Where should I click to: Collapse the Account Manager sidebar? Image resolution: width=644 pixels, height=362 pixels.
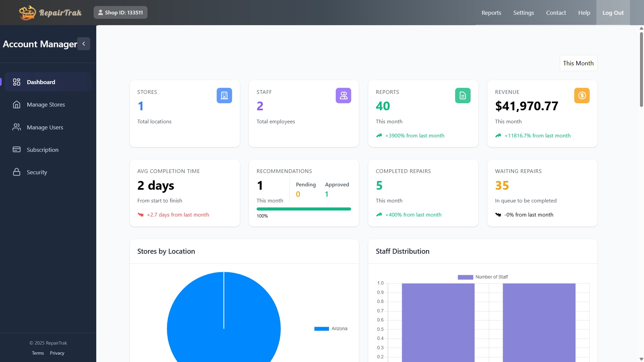(84, 44)
